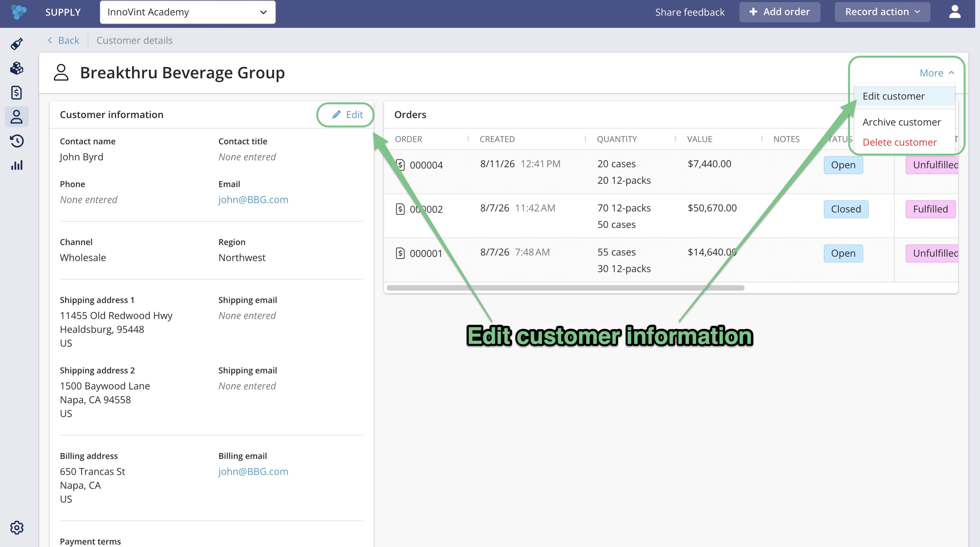Open the settings gear icon
The height and width of the screenshot is (547, 980).
coord(17,528)
